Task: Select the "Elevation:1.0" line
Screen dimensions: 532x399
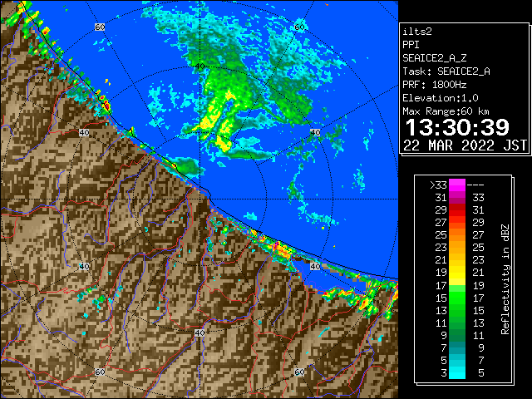Action: tap(441, 98)
